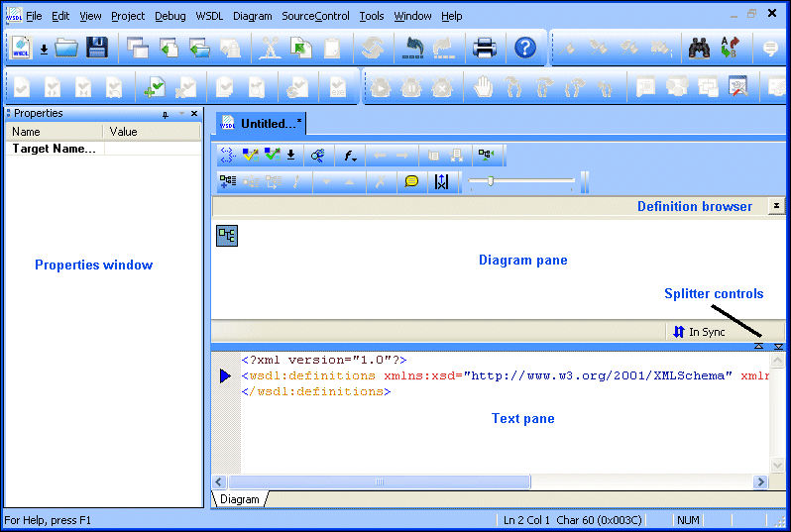
Task: Select the Diagram tab at bottom
Action: (239, 499)
